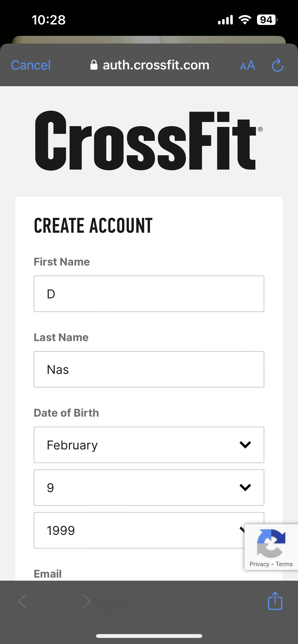Tap the reCAPTCHA badge logo

(x=271, y=543)
